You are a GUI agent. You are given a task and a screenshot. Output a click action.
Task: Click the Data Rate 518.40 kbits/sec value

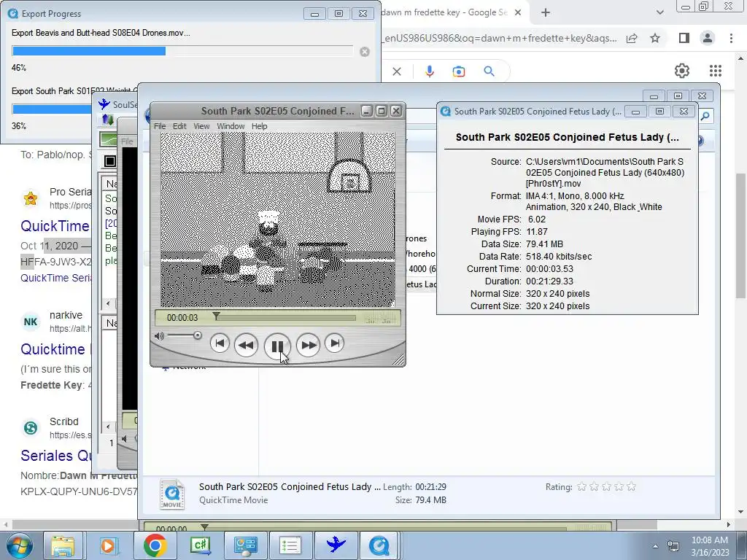click(559, 257)
